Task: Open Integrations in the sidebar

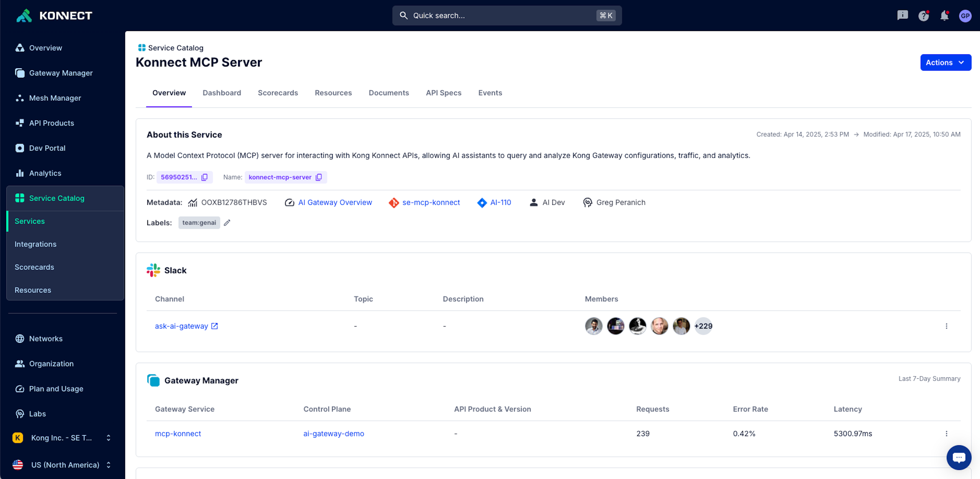Action: pos(35,244)
